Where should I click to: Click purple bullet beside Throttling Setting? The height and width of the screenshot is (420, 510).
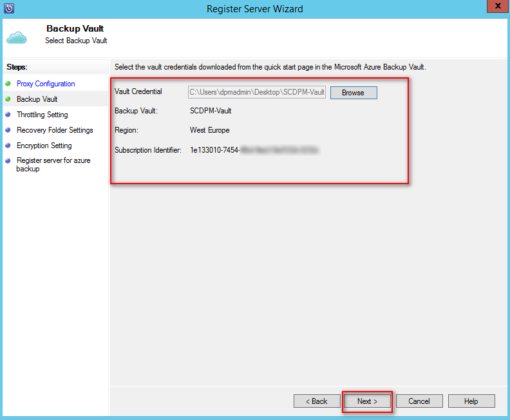(8, 114)
